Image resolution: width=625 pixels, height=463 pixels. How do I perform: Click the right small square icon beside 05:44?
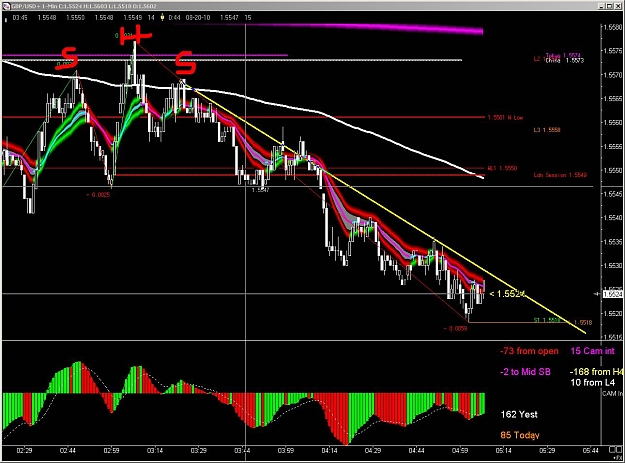coord(619,450)
